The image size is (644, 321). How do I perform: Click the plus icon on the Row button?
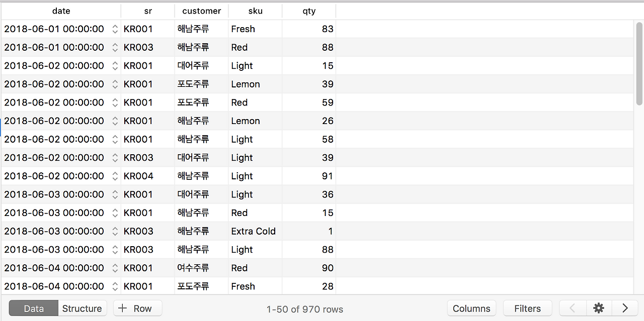tap(122, 308)
